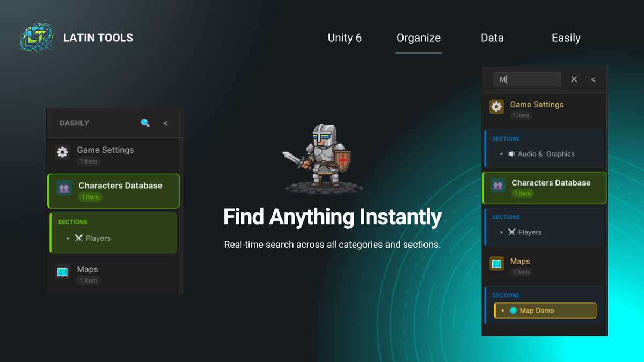Click the Maps icon in the right panel

point(496,264)
